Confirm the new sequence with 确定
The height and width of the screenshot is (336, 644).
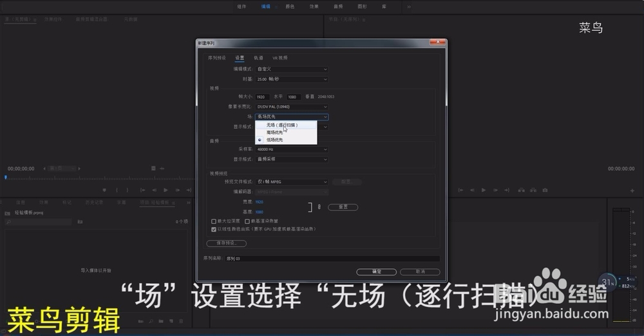(376, 272)
